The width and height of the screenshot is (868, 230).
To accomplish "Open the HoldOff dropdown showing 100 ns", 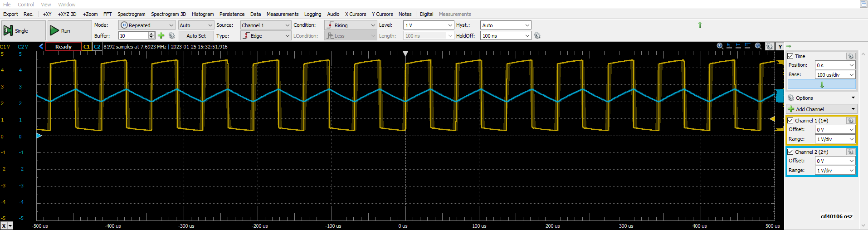I will [506, 36].
